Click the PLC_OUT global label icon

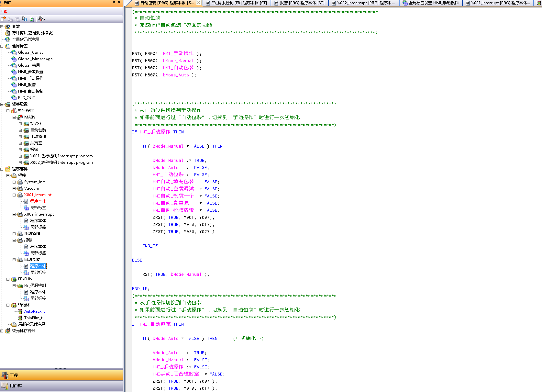click(14, 98)
